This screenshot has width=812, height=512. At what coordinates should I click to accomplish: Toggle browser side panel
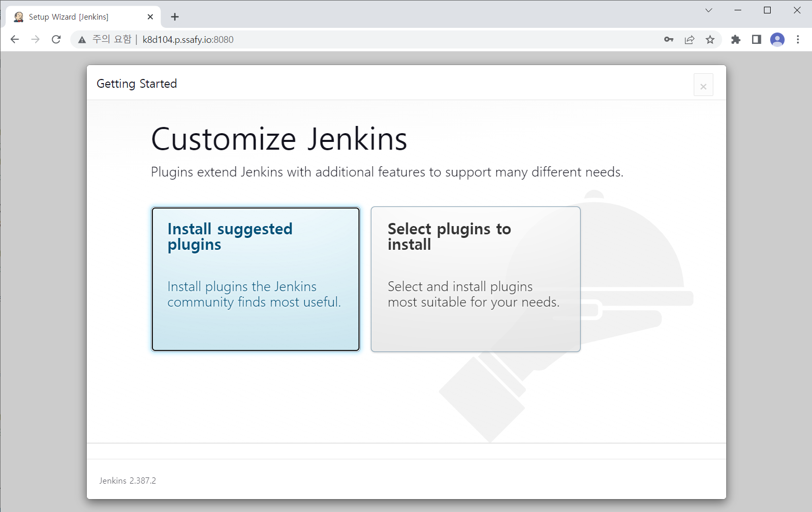pyautogui.click(x=756, y=40)
